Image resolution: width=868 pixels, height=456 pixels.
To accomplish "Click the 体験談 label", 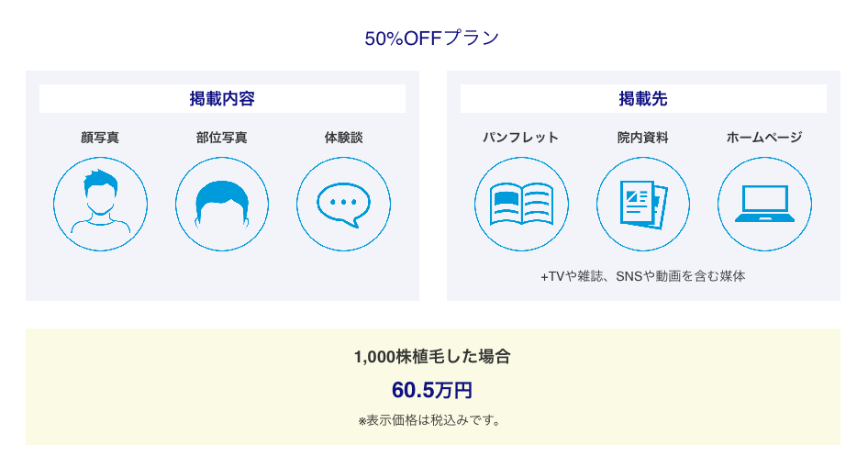I will pos(343,138).
